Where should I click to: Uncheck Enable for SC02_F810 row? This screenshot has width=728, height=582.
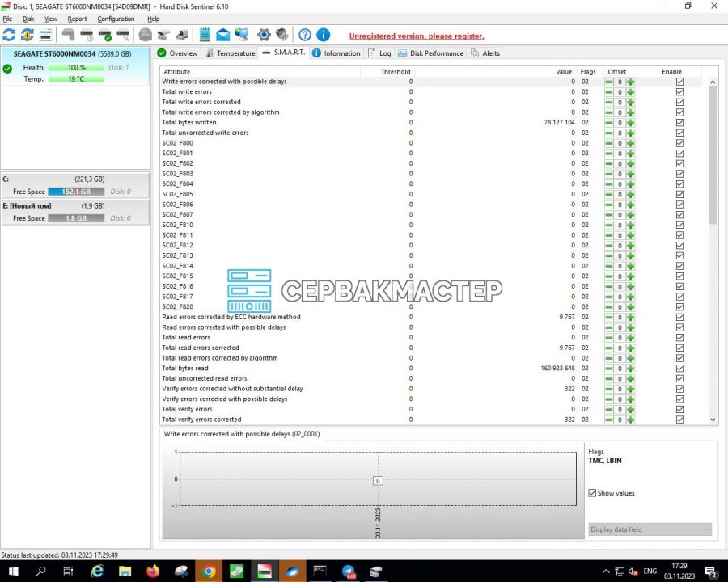click(679, 225)
